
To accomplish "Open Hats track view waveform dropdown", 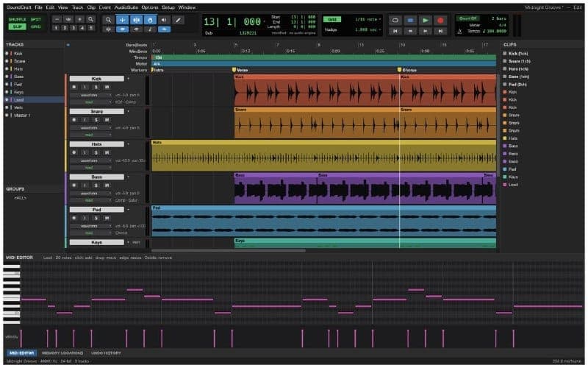I will (91, 160).
